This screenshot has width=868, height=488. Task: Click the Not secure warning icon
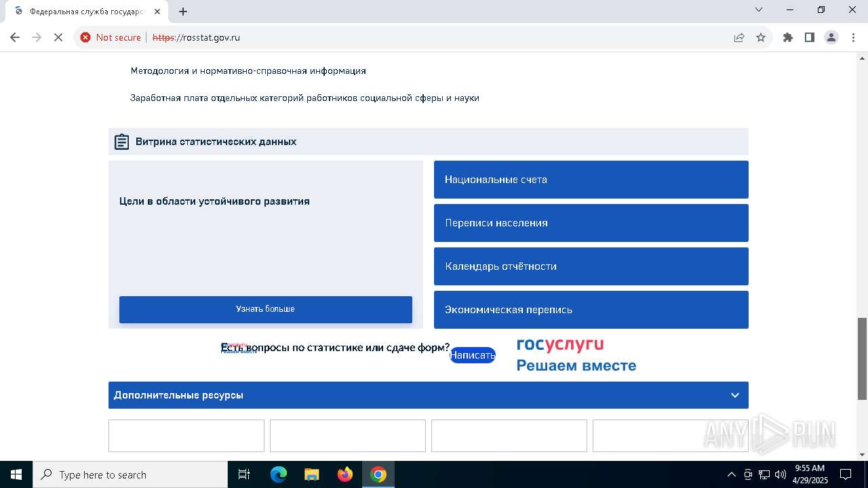coord(85,37)
